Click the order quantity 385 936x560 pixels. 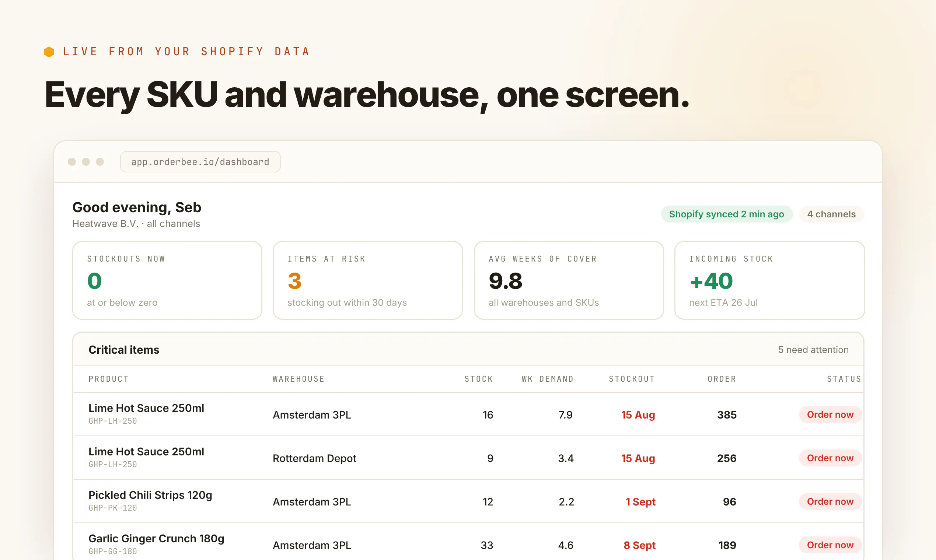coord(727,415)
